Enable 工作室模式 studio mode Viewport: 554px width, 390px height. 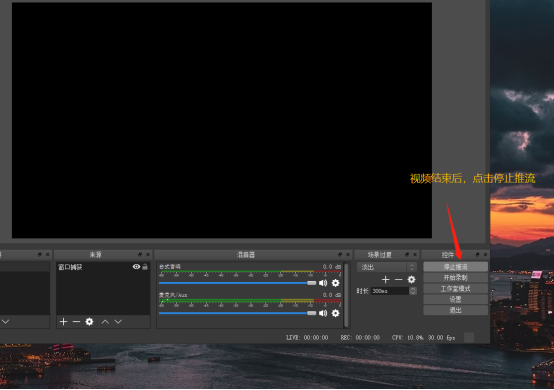(x=455, y=289)
